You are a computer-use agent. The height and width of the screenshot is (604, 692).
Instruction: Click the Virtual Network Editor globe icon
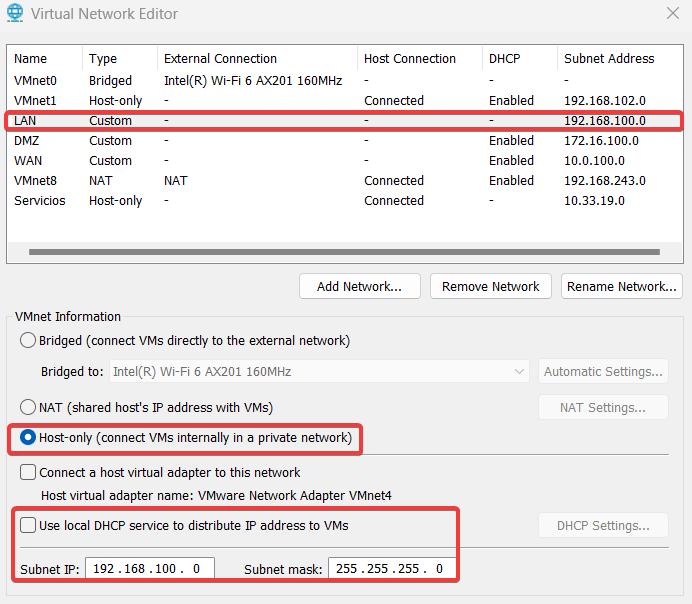tap(15, 14)
